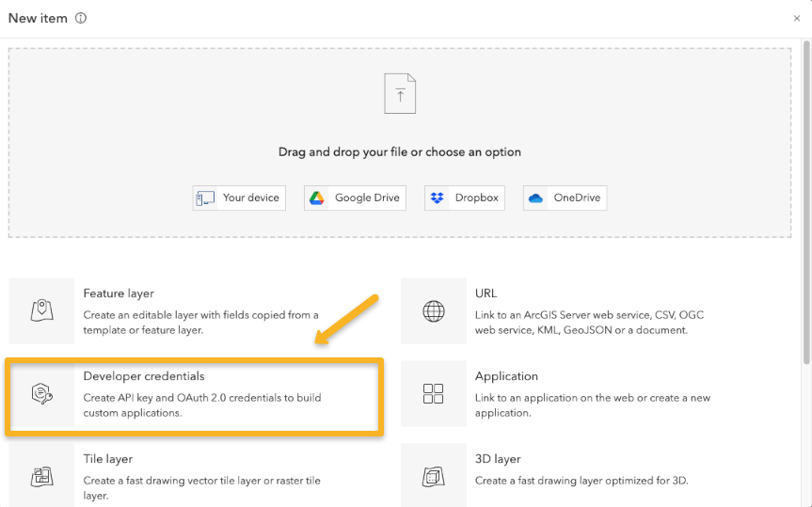Viewport: 812px width, 507px height.
Task: Select the Application item title
Action: click(x=506, y=376)
